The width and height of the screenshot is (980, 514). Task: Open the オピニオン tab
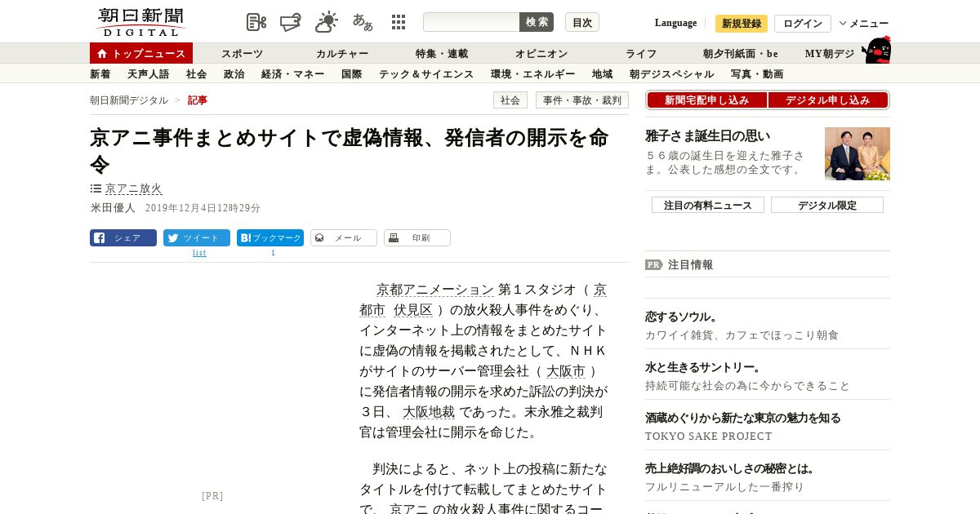541,54
